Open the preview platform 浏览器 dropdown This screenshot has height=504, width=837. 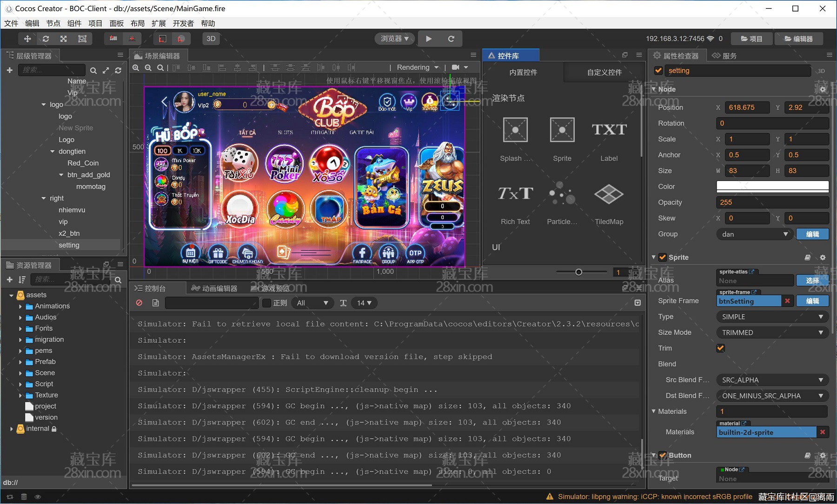(x=394, y=39)
